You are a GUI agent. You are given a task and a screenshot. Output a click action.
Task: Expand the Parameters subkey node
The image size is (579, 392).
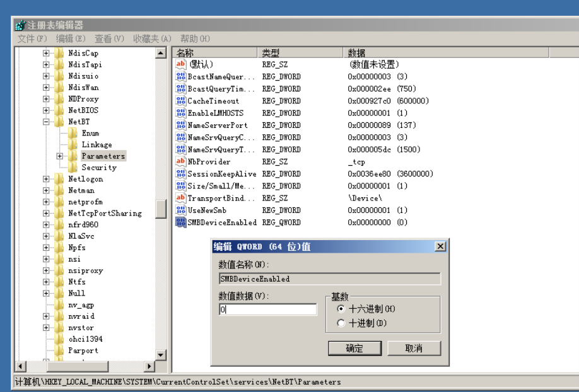pyautogui.click(x=60, y=156)
